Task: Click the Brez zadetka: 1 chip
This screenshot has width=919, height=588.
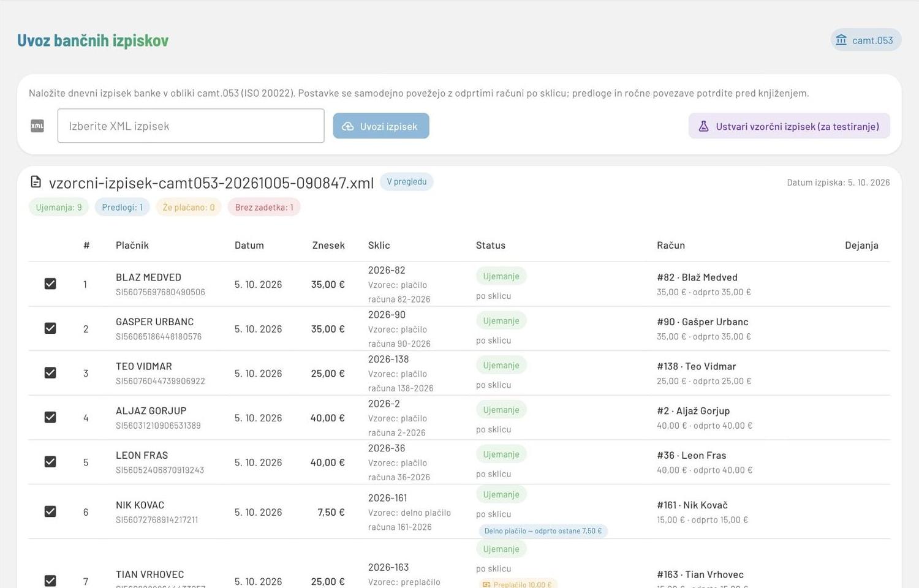Action: point(264,207)
